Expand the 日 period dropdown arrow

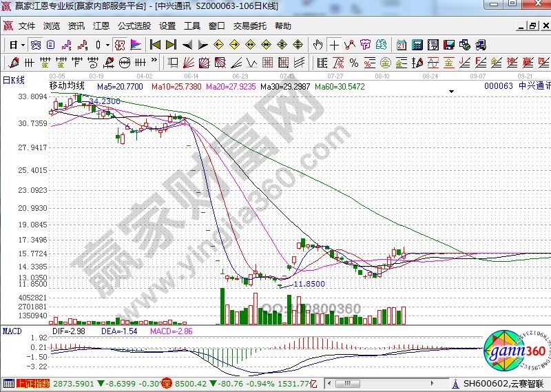coord(23,45)
